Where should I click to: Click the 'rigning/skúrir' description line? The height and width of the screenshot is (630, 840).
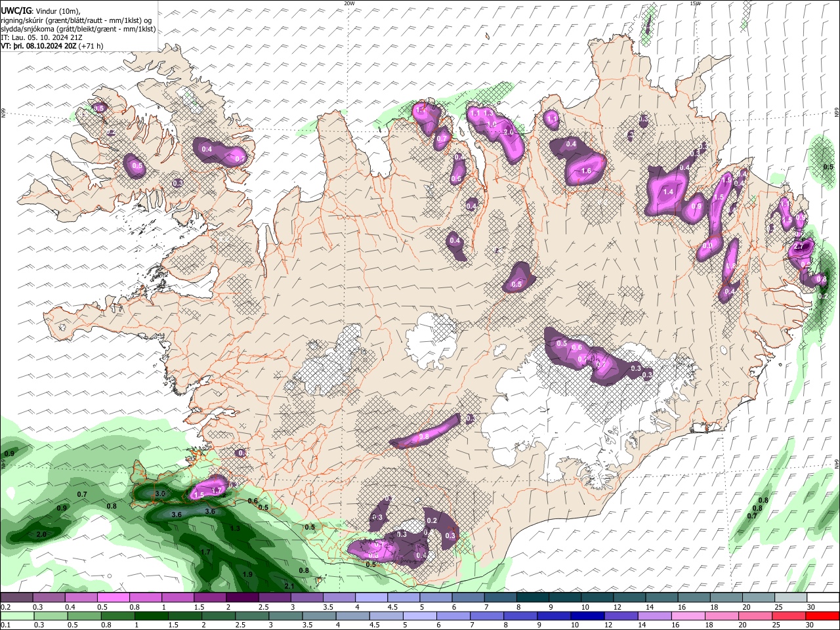(x=77, y=20)
